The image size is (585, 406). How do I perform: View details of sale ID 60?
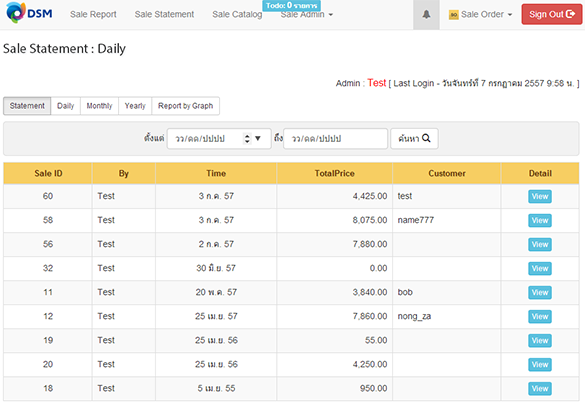pyautogui.click(x=540, y=196)
